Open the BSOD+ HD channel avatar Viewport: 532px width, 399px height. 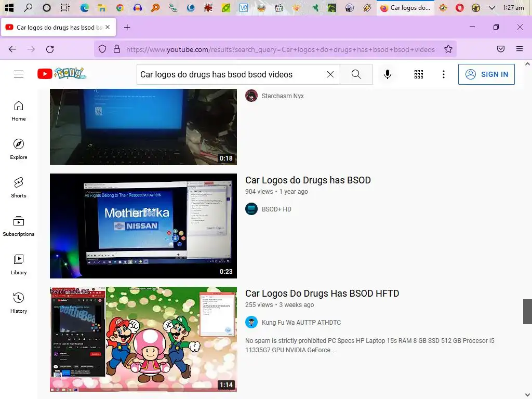click(x=251, y=209)
